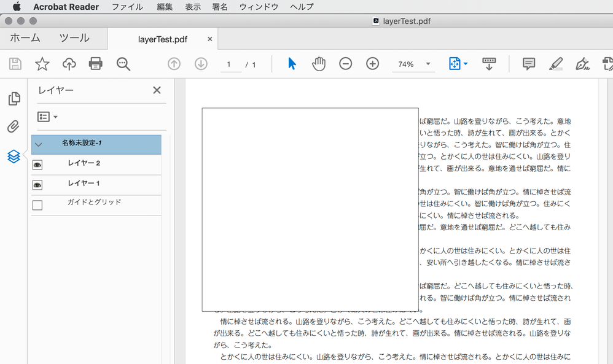Select the レイヤー 1 row label

pyautogui.click(x=84, y=183)
